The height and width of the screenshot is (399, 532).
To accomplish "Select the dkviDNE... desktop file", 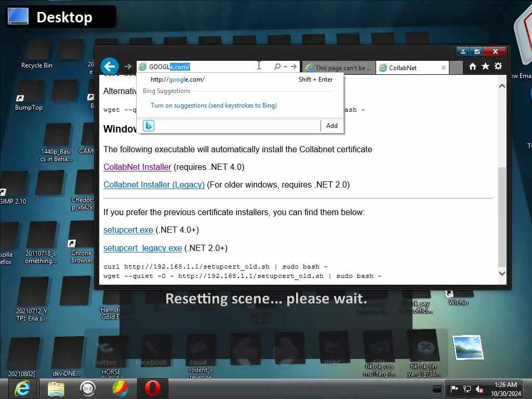I will tap(67, 357).
